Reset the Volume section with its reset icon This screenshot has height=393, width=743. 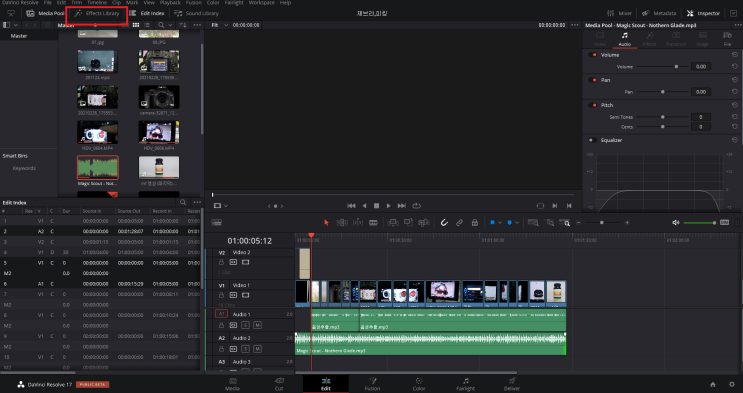click(734, 55)
